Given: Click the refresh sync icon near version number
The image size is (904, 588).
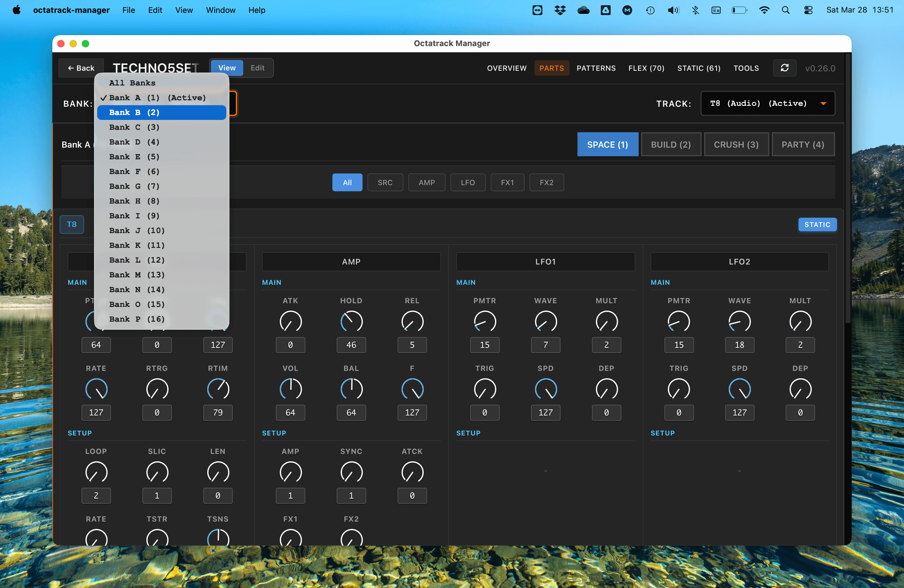Looking at the screenshot, I should click(x=785, y=68).
